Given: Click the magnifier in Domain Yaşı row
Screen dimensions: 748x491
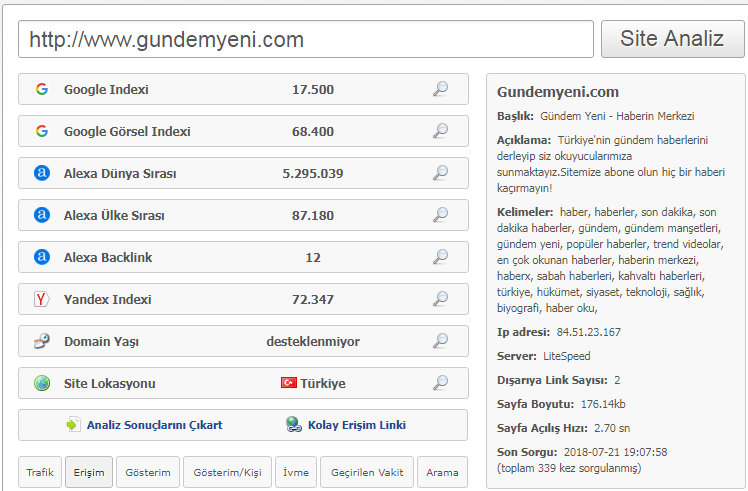Looking at the screenshot, I should pyautogui.click(x=440, y=341).
